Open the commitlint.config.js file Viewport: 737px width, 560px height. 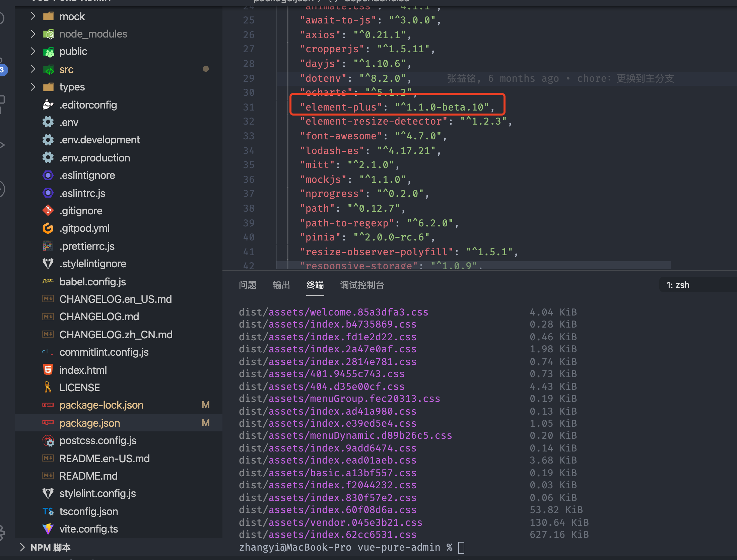coord(104,352)
